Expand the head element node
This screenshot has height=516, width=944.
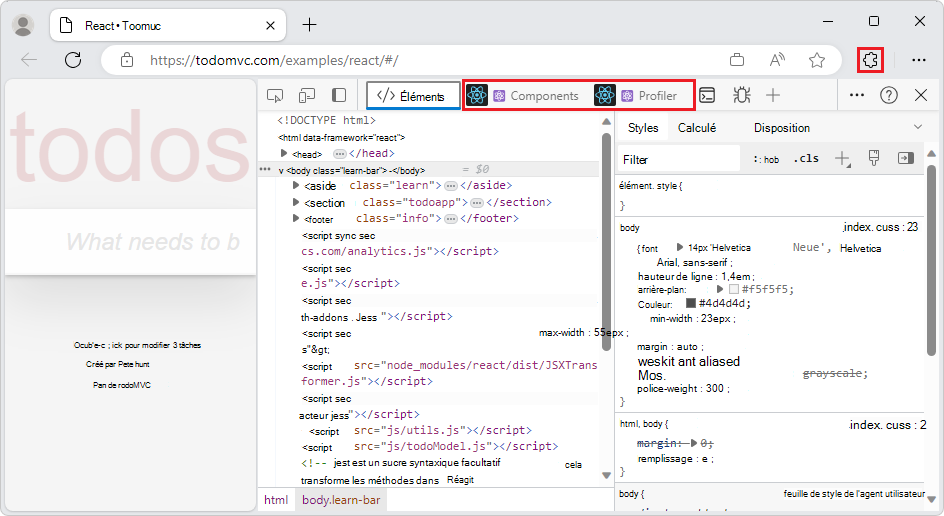284,154
